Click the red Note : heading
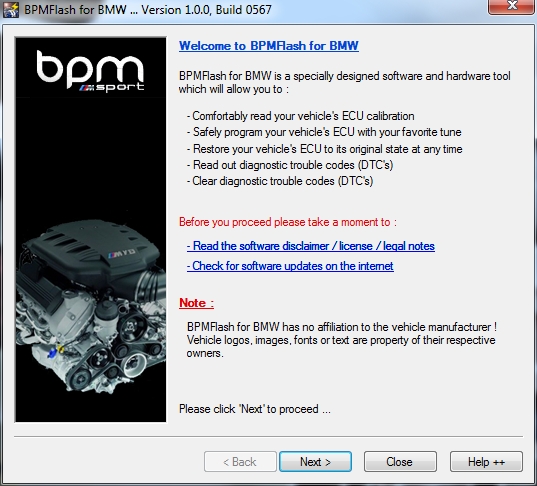Image resolution: width=537 pixels, height=486 pixels. 196,303
